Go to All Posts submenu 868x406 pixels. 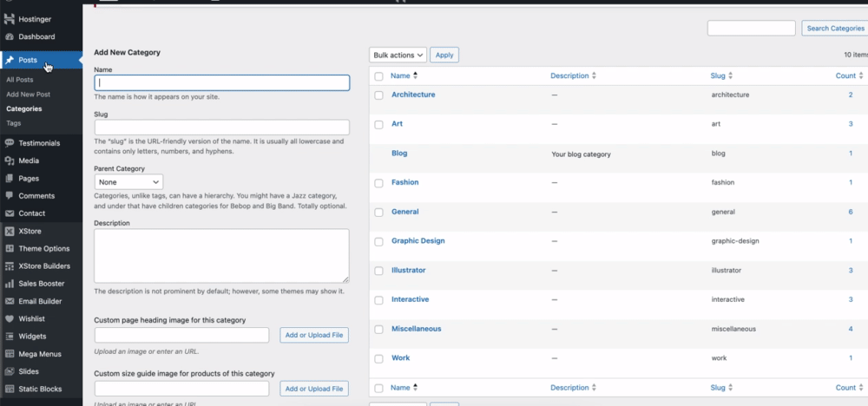pyautogui.click(x=19, y=80)
